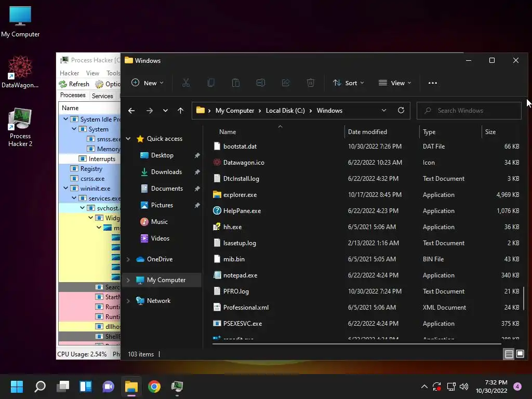Screen dimensions: 532x399
Task: Open the clock and date flyout
Action: click(491, 387)
